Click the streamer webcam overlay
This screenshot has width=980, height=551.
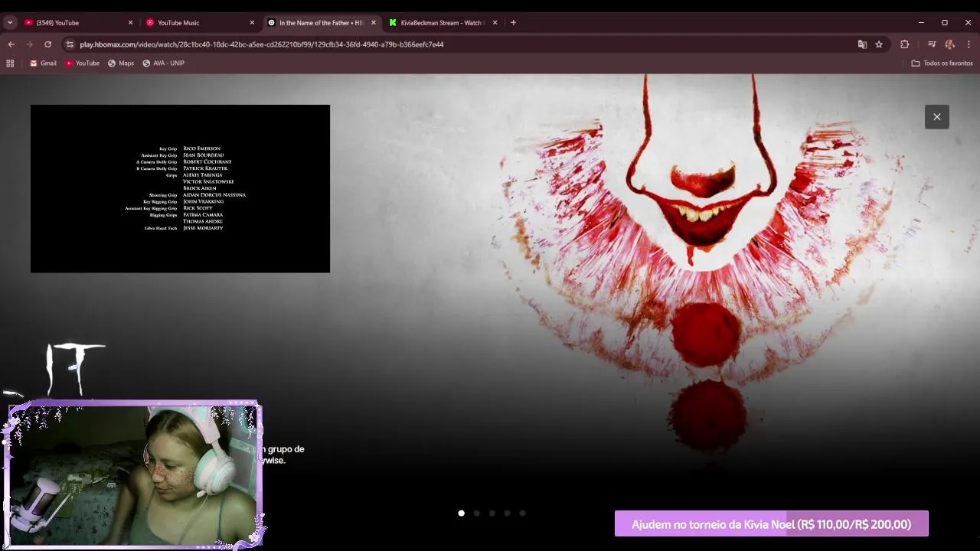(x=134, y=474)
